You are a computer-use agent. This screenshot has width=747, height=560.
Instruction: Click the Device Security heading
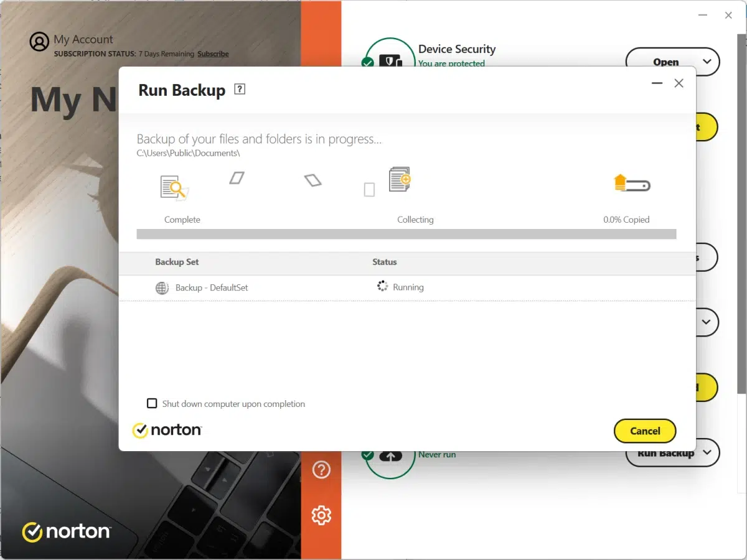(x=457, y=49)
